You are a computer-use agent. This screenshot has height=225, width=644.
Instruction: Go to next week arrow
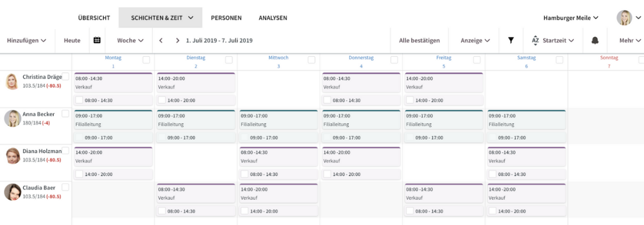click(177, 40)
